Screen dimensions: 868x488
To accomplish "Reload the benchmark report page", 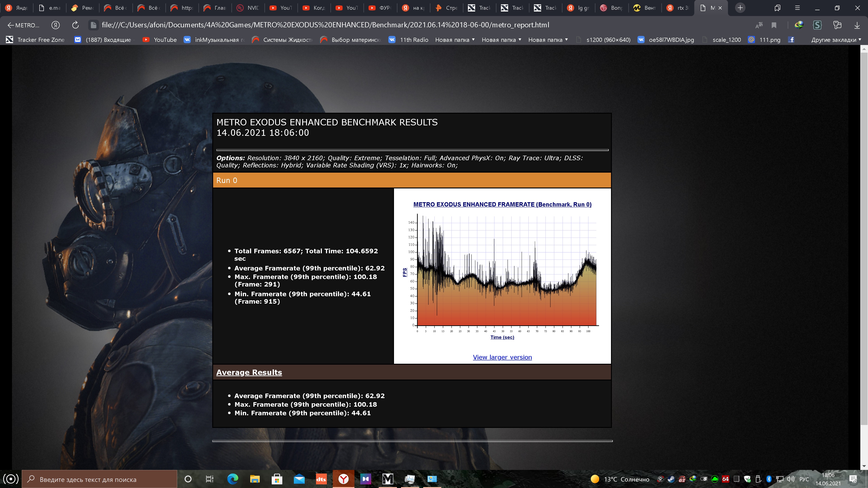I will click(x=75, y=25).
